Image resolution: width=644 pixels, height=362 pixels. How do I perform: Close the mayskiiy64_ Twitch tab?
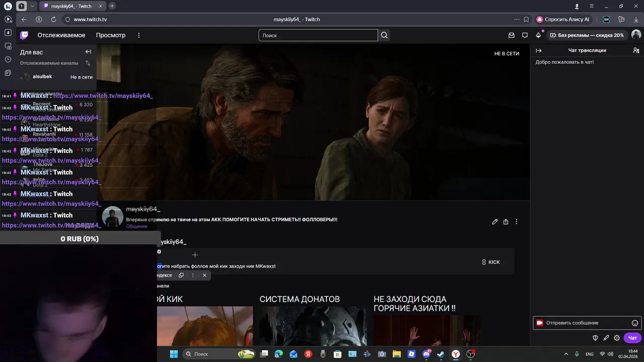100,6
